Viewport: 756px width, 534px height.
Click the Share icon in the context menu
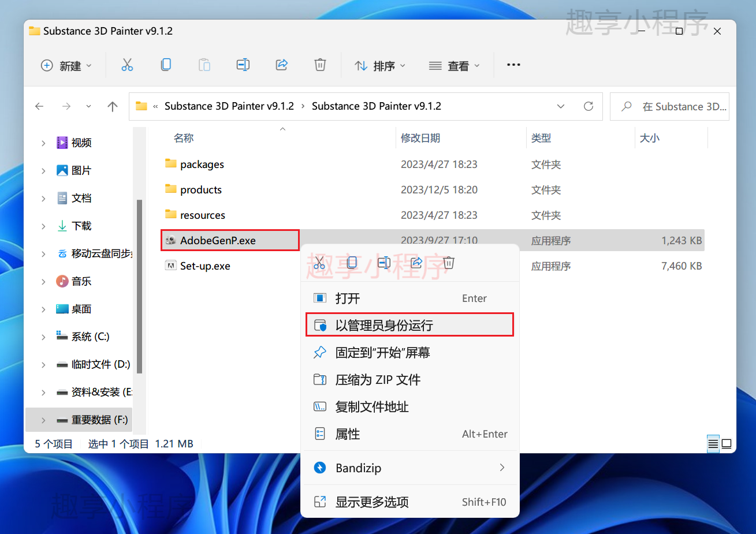click(416, 263)
